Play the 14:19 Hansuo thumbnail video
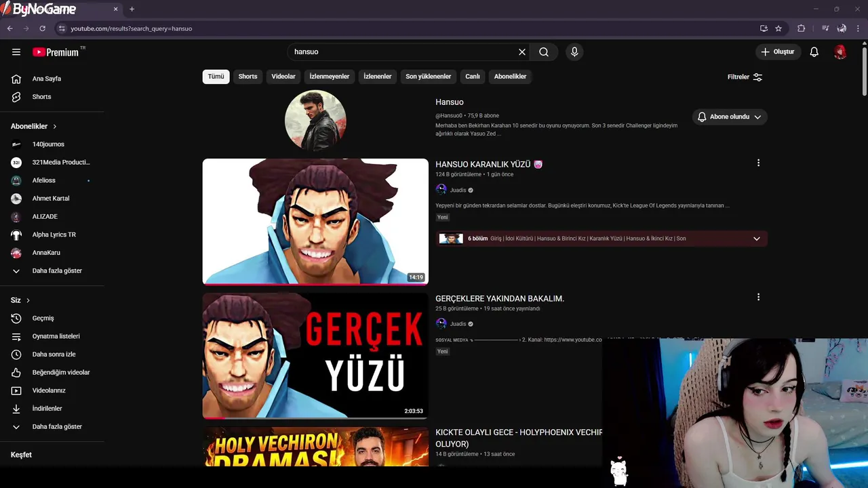The height and width of the screenshot is (488, 868). [x=315, y=222]
